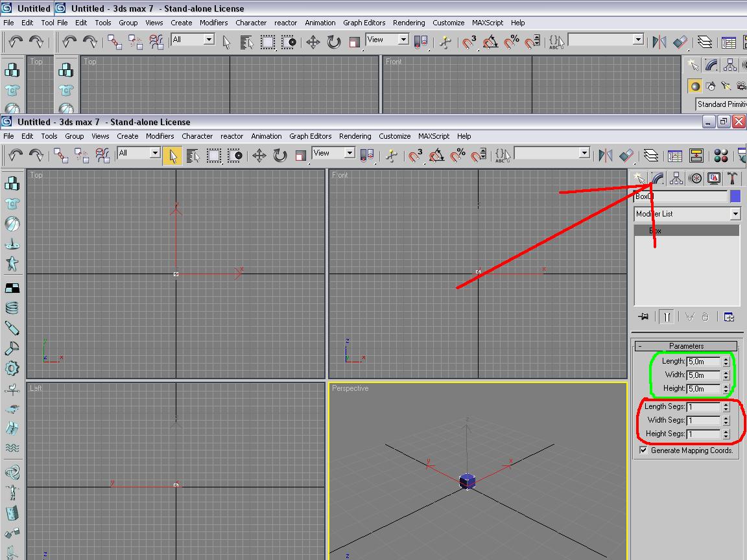Click Undo in the front window toolbar

tap(16, 156)
